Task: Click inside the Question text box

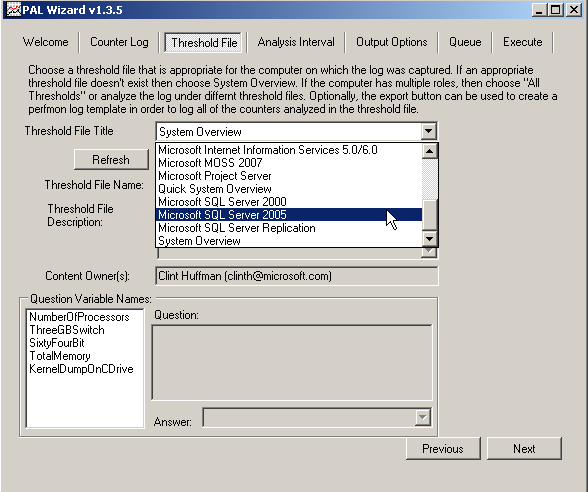Action: point(292,363)
